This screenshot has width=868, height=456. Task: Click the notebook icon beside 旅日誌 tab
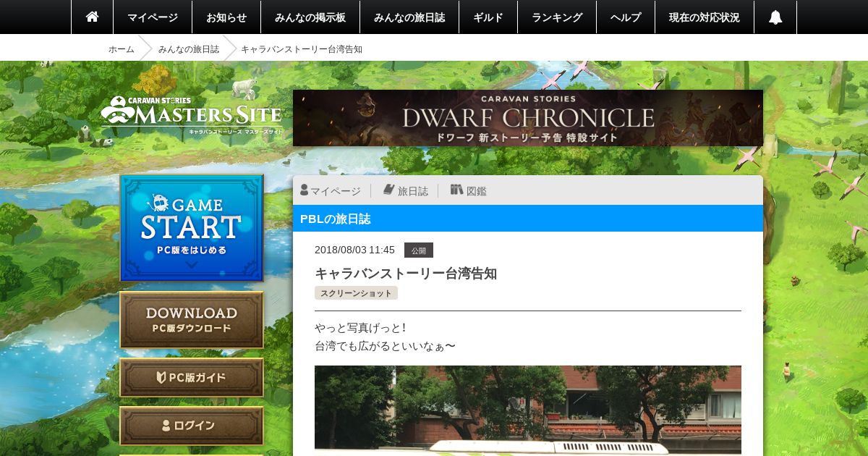[388, 190]
